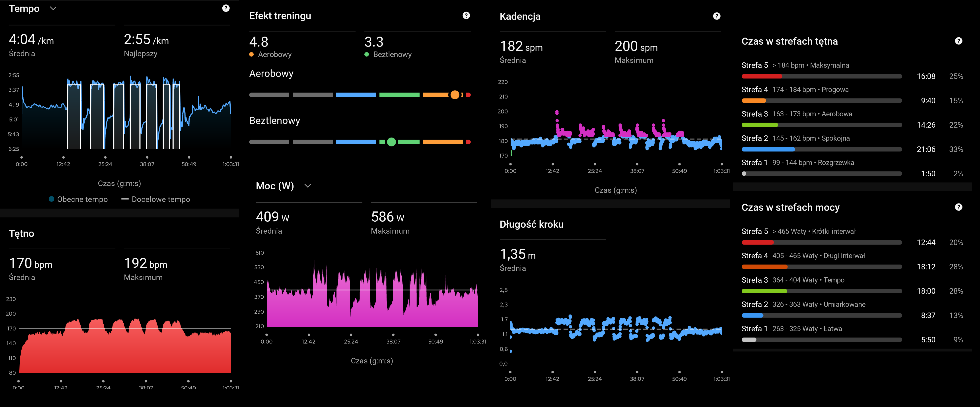Open help icon for Kadencja chart
Image resolution: width=980 pixels, height=407 pixels.
pyautogui.click(x=716, y=16)
